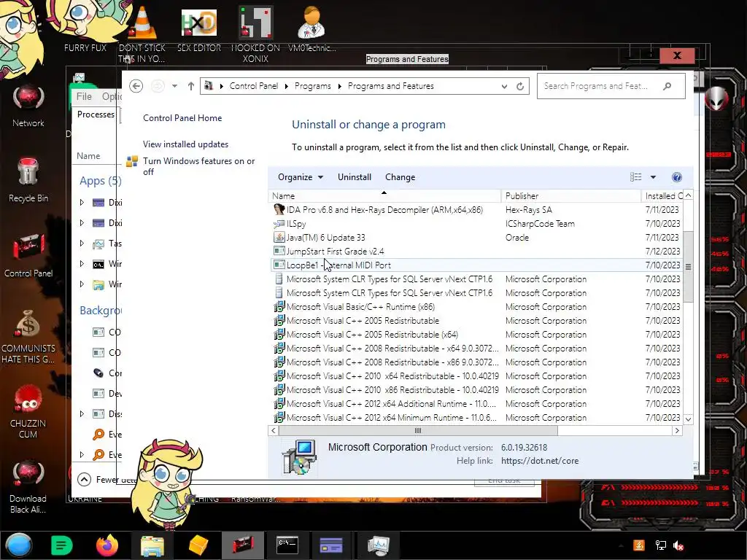Click the scroll down arrow of program list
This screenshot has height=560, width=747.
click(688, 419)
